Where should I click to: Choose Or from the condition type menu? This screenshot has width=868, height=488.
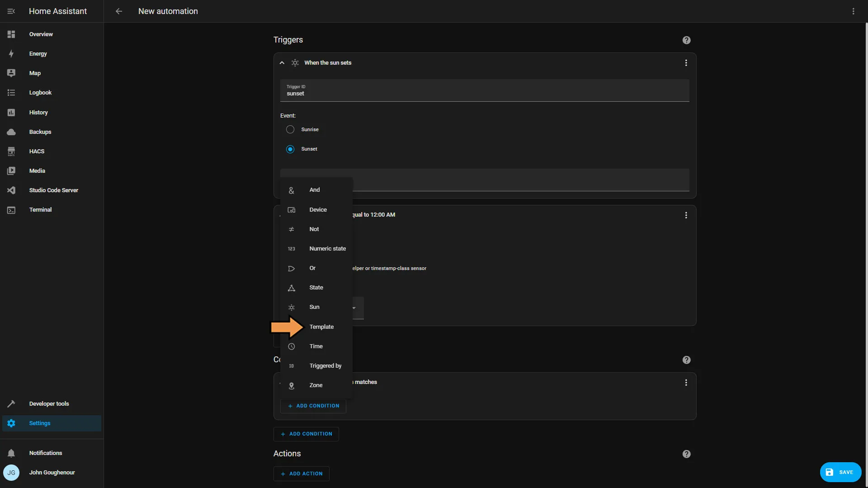pos(316,268)
